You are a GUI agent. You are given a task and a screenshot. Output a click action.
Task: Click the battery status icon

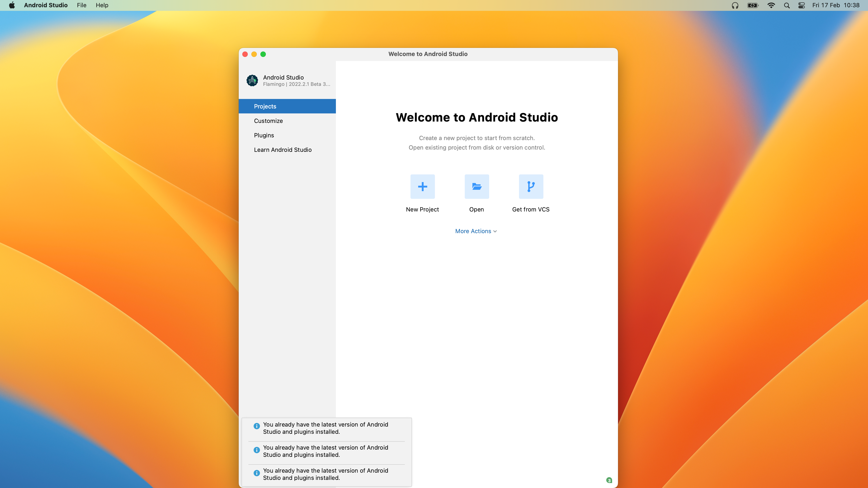click(752, 5)
